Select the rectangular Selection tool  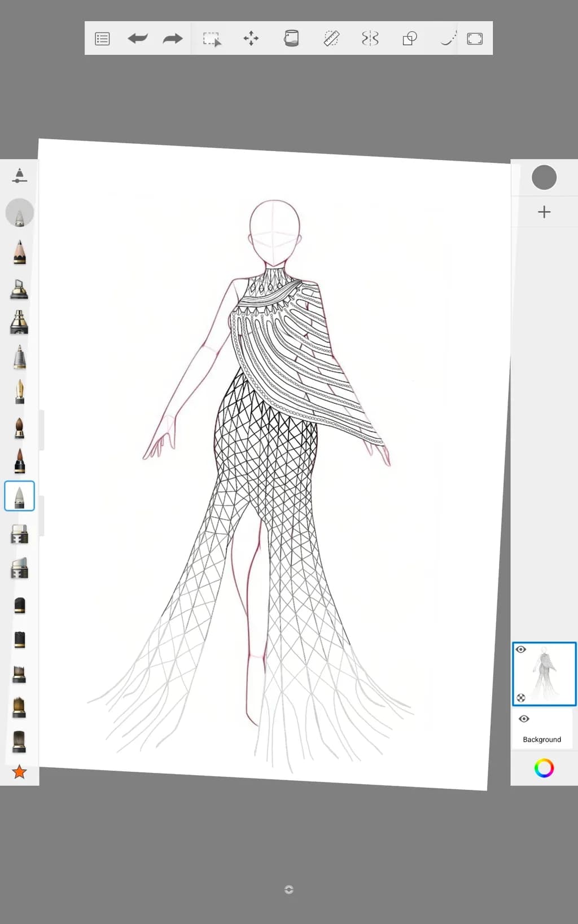[212, 39]
